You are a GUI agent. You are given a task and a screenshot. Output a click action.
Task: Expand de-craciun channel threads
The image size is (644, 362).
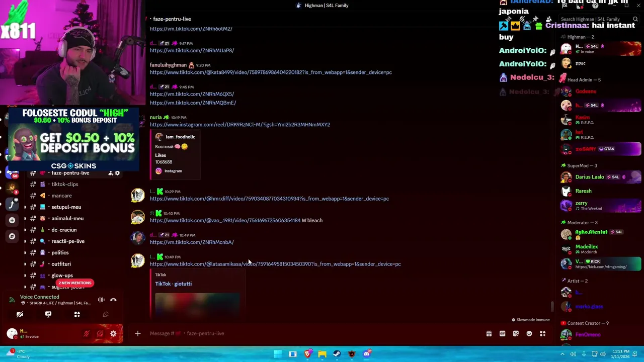(x=25, y=230)
